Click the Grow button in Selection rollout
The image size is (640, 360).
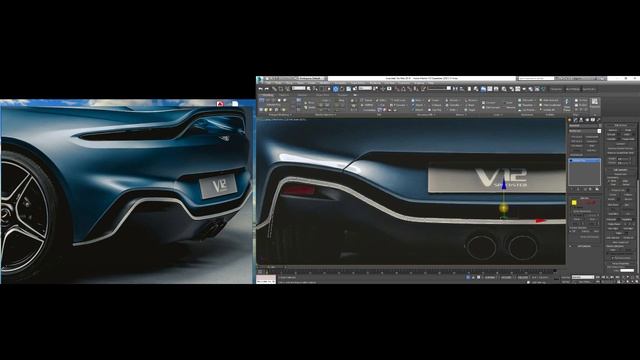(592, 219)
